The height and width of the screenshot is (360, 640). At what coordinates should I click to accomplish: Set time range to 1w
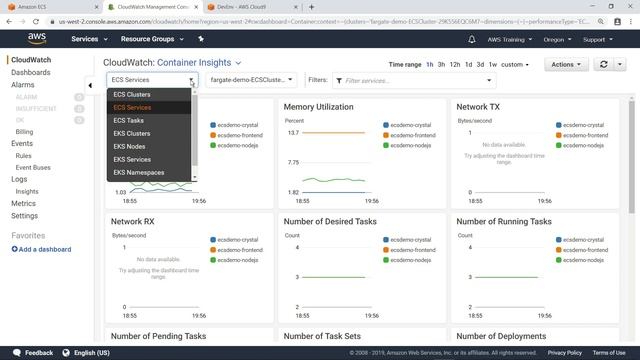[493, 64]
